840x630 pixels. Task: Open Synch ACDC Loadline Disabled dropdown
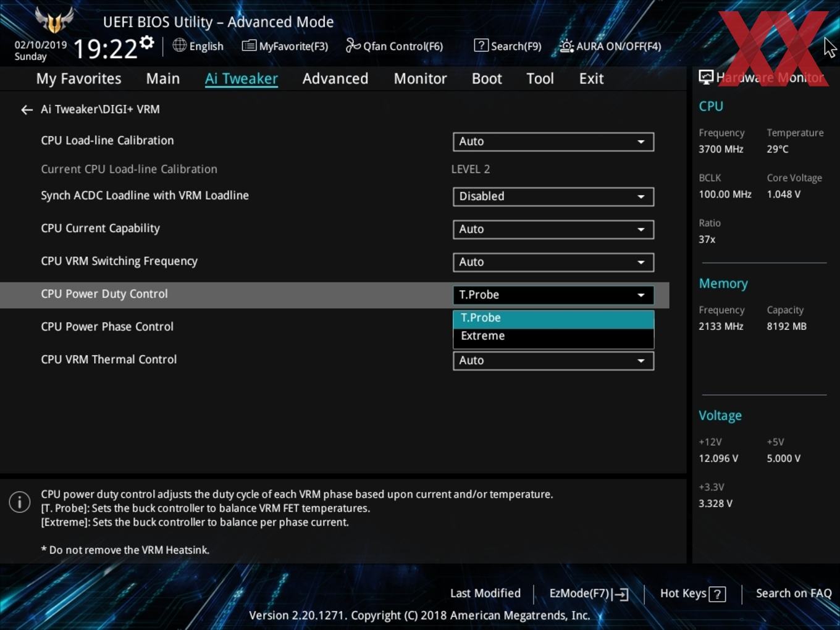553,196
